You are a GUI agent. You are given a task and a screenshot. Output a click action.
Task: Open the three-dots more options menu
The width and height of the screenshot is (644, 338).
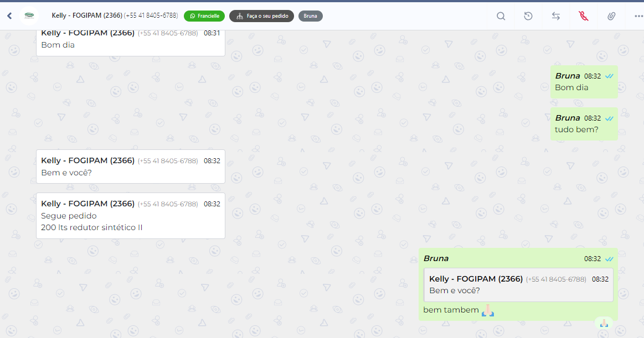[x=638, y=16]
